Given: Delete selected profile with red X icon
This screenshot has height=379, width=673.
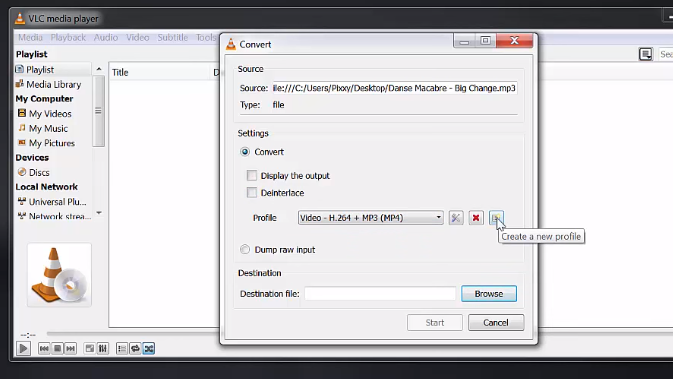Looking at the screenshot, I should [x=476, y=218].
